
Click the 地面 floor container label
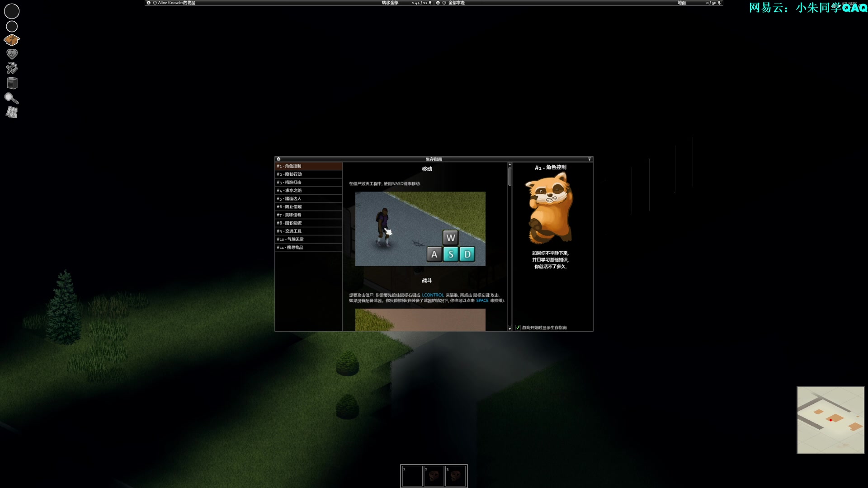pos(682,3)
